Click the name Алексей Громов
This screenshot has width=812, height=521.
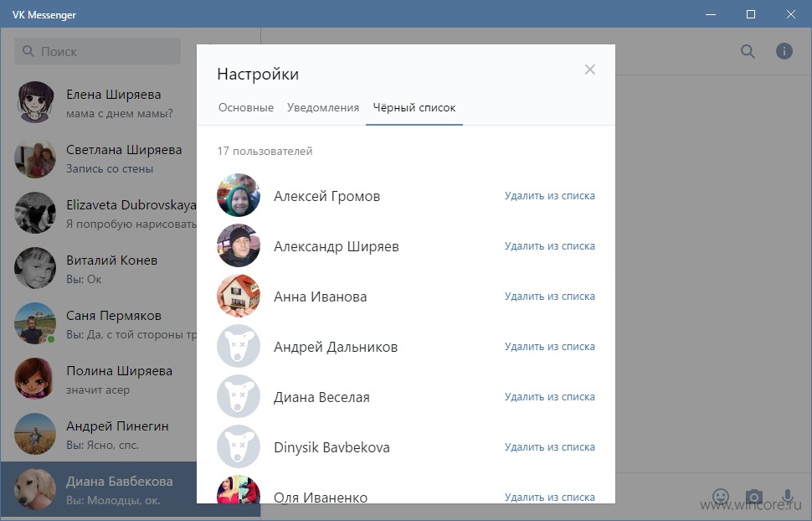[326, 197]
